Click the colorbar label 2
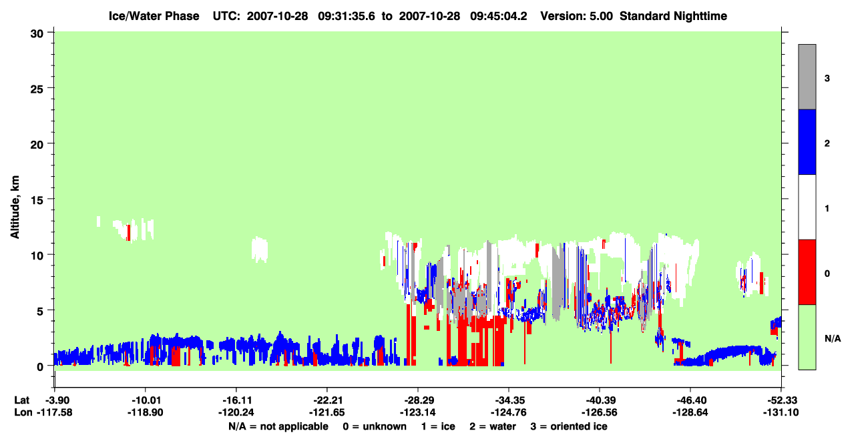This screenshot has height=445, width=868. (827, 143)
